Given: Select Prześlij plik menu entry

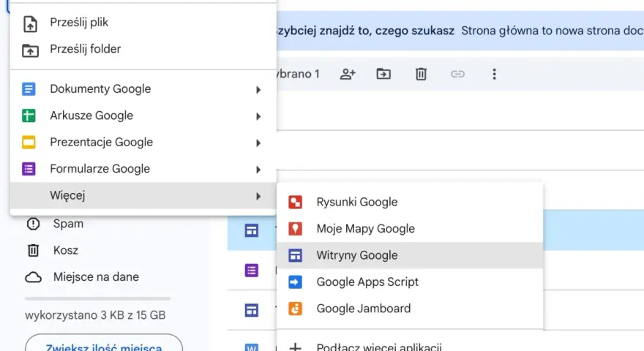Looking at the screenshot, I should (143, 22).
